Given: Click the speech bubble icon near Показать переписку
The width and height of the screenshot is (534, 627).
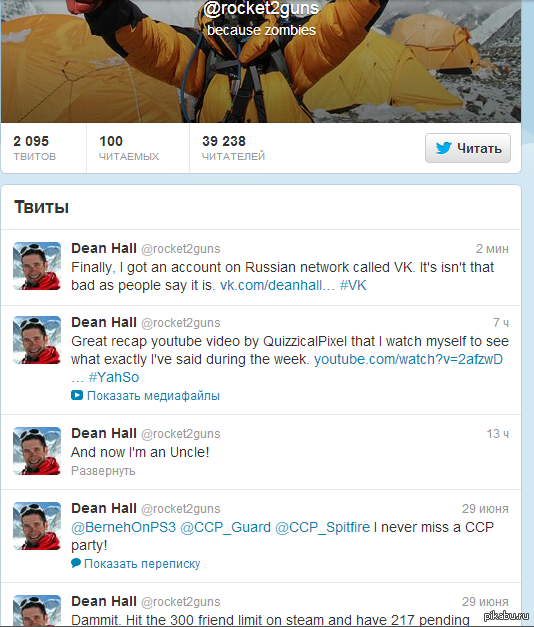Looking at the screenshot, I should (x=76, y=563).
